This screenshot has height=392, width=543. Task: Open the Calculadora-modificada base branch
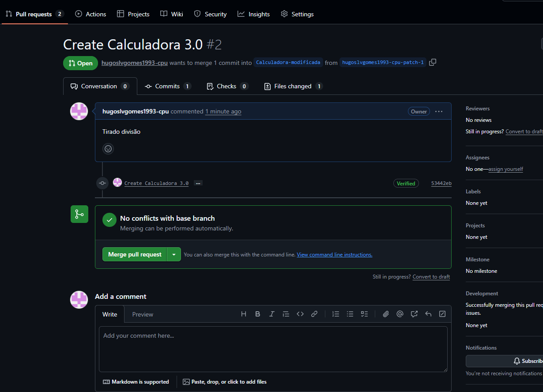click(288, 62)
